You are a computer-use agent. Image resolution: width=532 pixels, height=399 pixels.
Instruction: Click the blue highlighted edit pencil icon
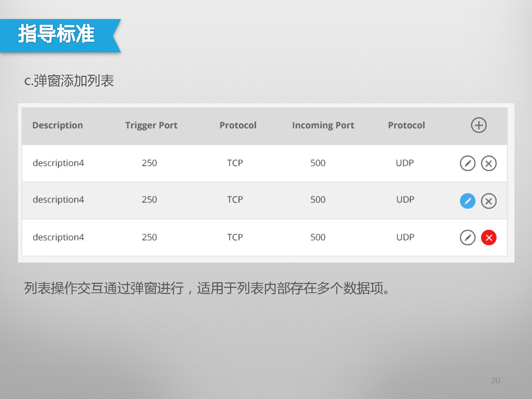tap(467, 201)
